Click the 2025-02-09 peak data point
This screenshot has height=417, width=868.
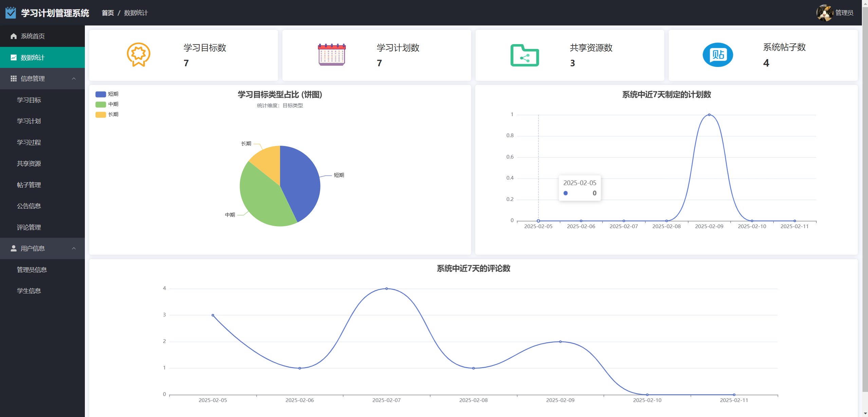(x=709, y=115)
